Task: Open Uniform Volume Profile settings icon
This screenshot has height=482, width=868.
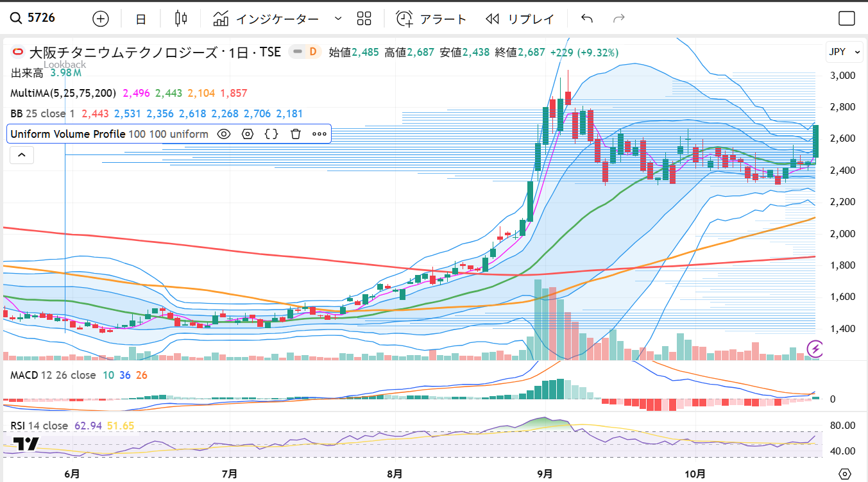Action: coord(248,134)
